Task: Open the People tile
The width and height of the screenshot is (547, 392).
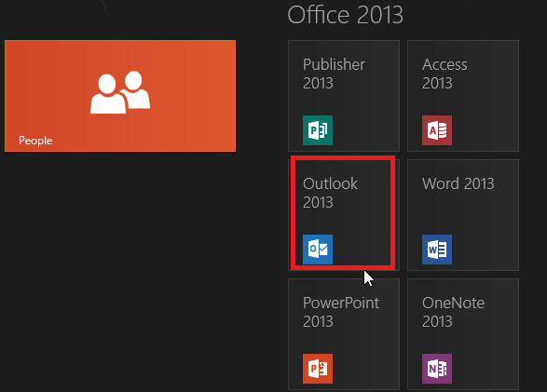Action: tap(120, 96)
